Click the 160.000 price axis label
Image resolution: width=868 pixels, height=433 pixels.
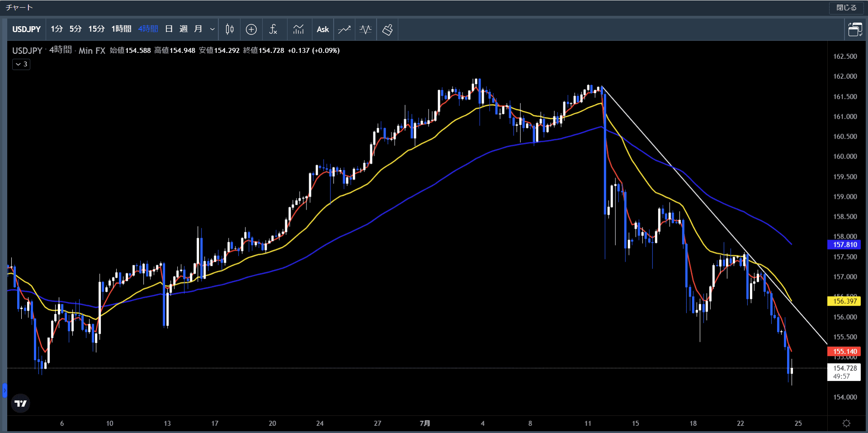[x=845, y=156]
